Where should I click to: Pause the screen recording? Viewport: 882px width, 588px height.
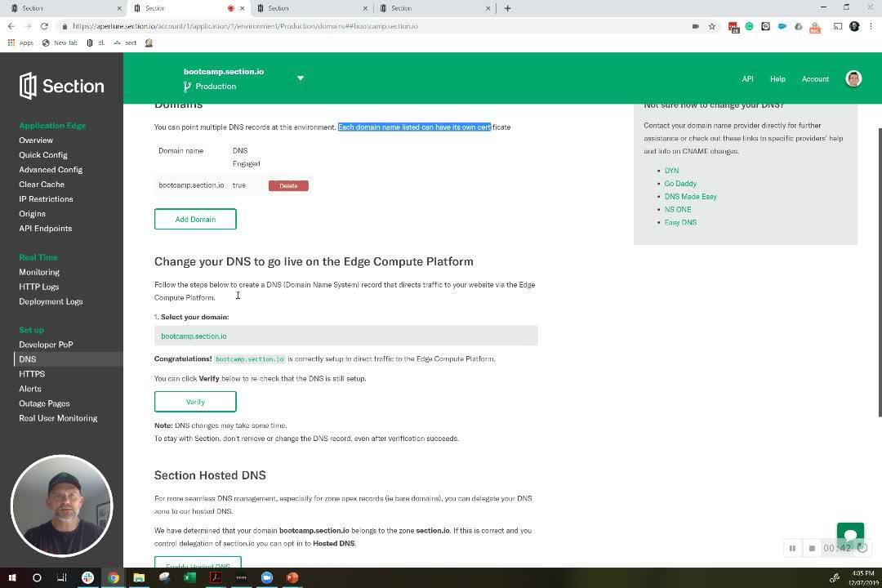point(792,548)
